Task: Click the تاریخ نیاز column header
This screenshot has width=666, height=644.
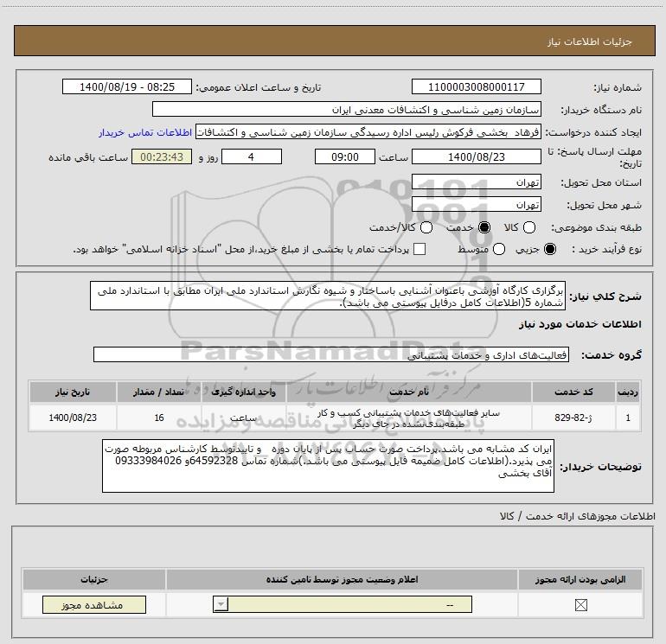Action: [73, 392]
